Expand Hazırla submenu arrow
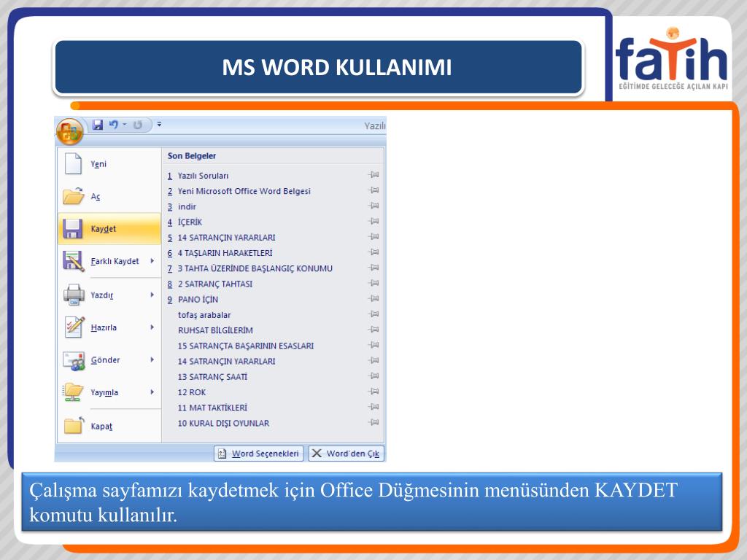This screenshot has width=747, height=560. [152, 327]
